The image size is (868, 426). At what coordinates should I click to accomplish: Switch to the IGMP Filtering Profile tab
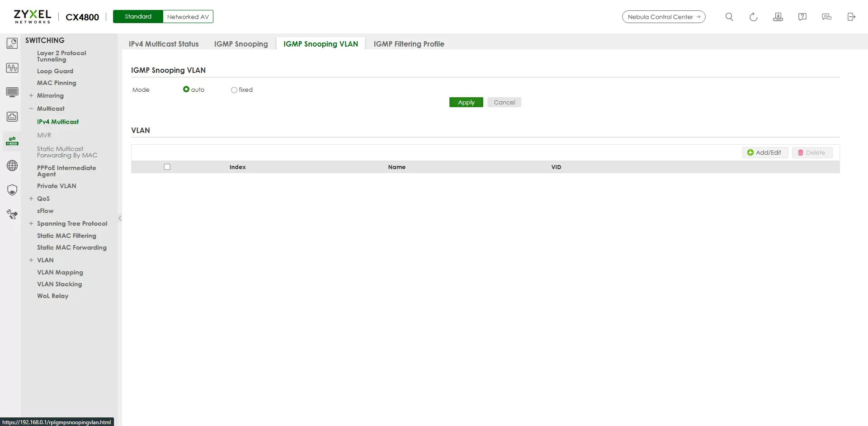[x=409, y=44]
